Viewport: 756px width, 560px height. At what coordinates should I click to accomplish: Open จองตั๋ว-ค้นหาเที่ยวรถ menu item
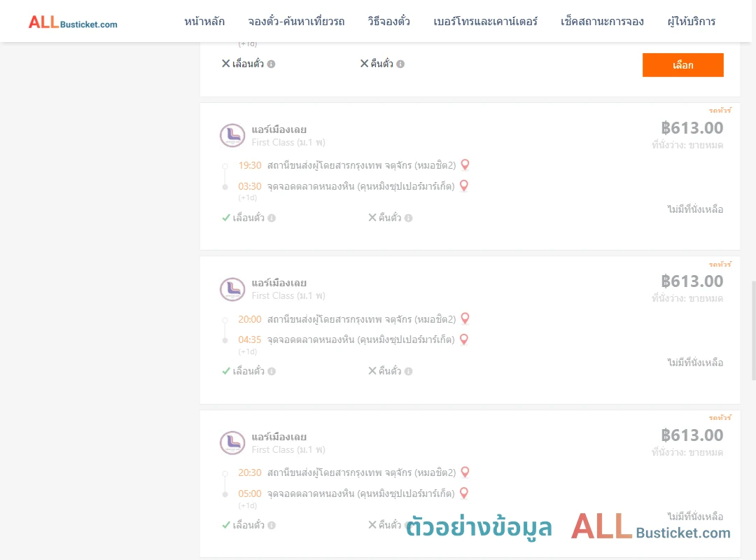[x=296, y=21]
